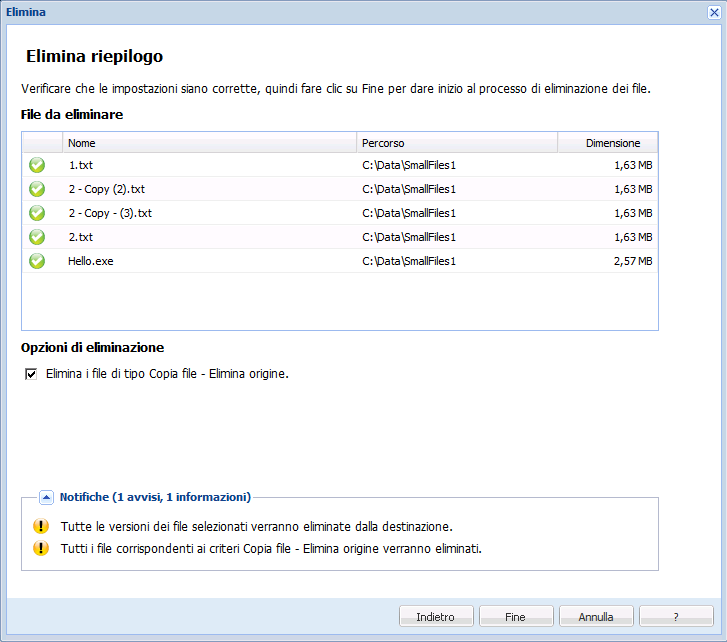Collapse the Notifiche panel arrow
Viewport: 727px width, 642px height.
pos(46,497)
